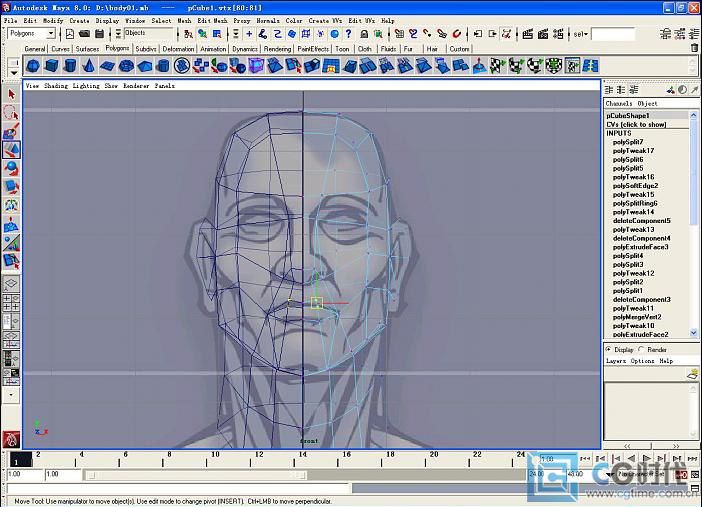Activate the Rotate tool in toolbox

11,168
